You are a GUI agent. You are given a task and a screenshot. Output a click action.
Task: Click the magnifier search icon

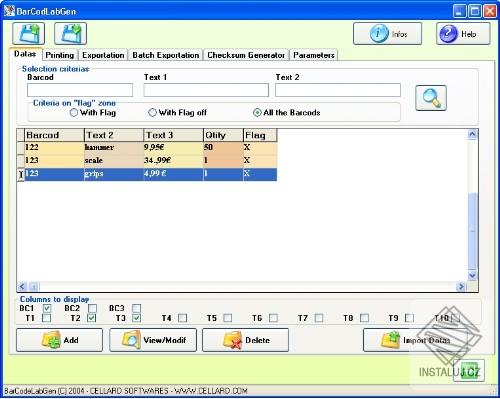tap(431, 98)
